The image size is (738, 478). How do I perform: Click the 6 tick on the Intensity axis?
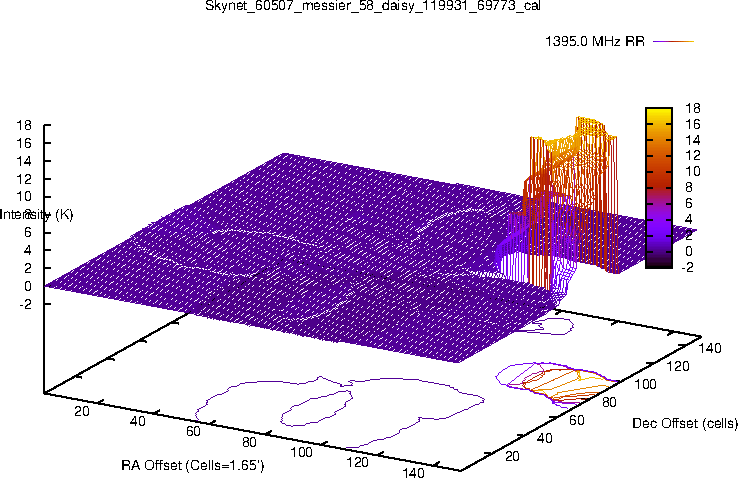point(28,232)
